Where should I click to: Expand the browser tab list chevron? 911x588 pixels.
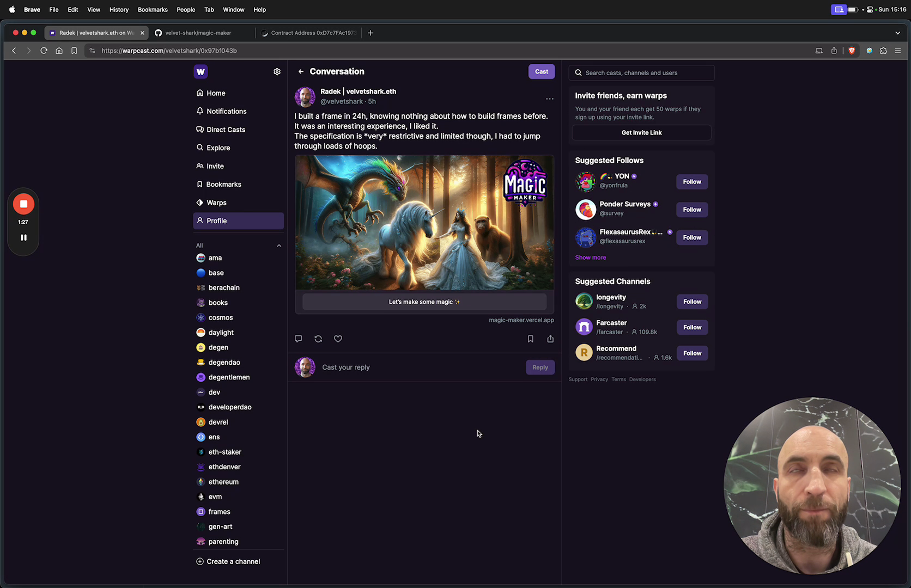[898, 33]
